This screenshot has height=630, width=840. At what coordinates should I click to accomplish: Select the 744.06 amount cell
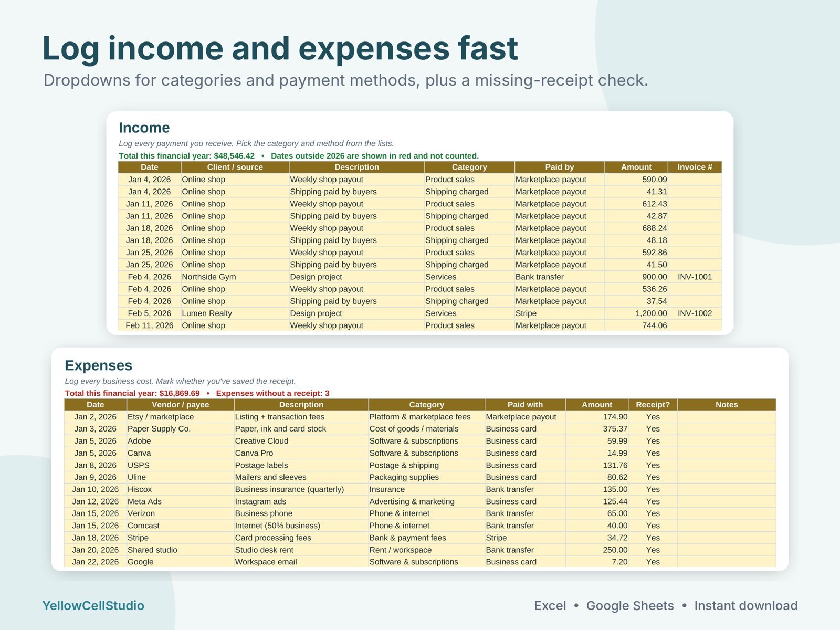click(636, 325)
